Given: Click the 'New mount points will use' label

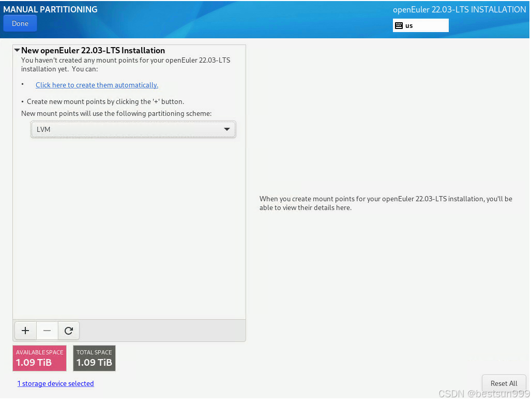Looking at the screenshot, I should tap(116, 113).
